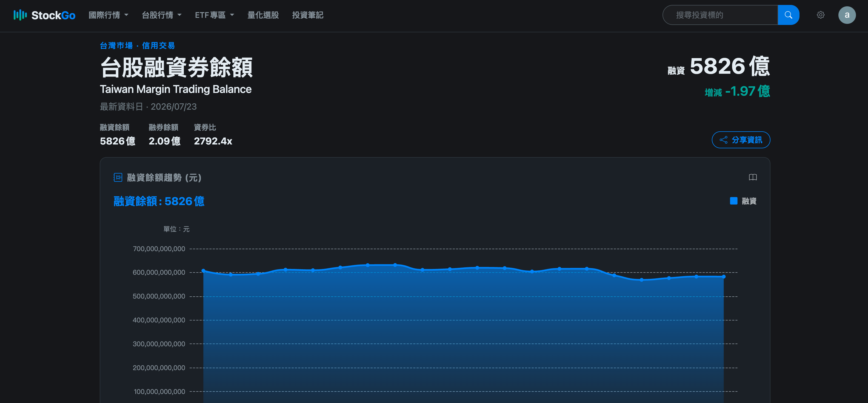Click the 700,000,000,000 axis label
Image resolution: width=868 pixels, height=403 pixels.
(159, 249)
